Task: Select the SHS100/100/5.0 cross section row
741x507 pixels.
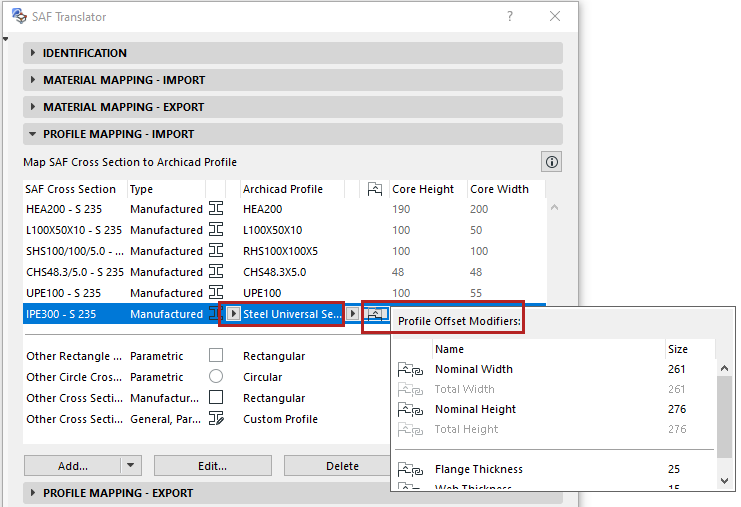Action: pyautogui.click(x=284, y=251)
